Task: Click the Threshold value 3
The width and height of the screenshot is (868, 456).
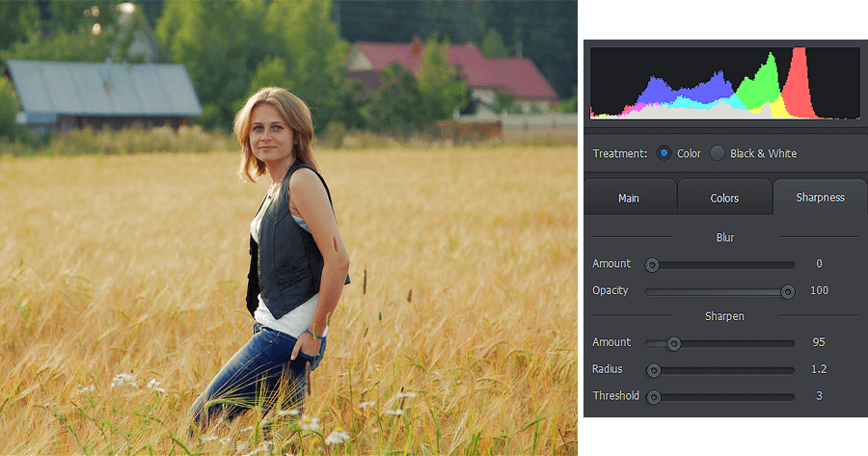Action: tap(819, 395)
